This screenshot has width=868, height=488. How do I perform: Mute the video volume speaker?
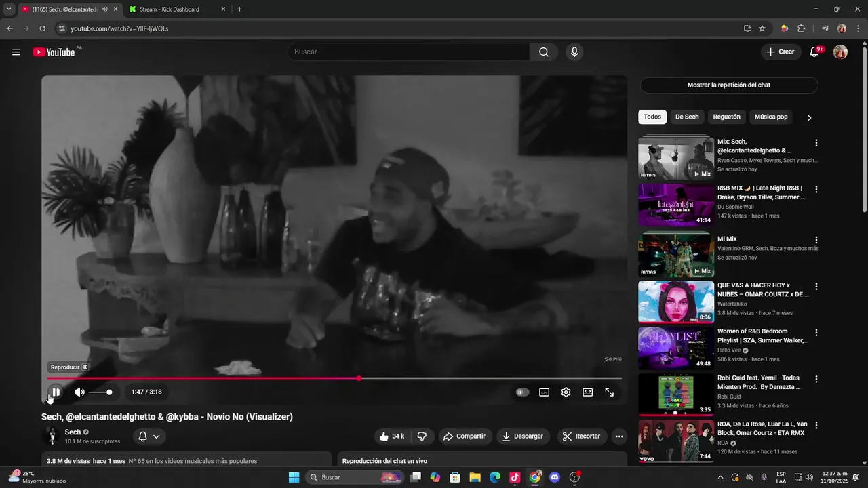pyautogui.click(x=79, y=392)
